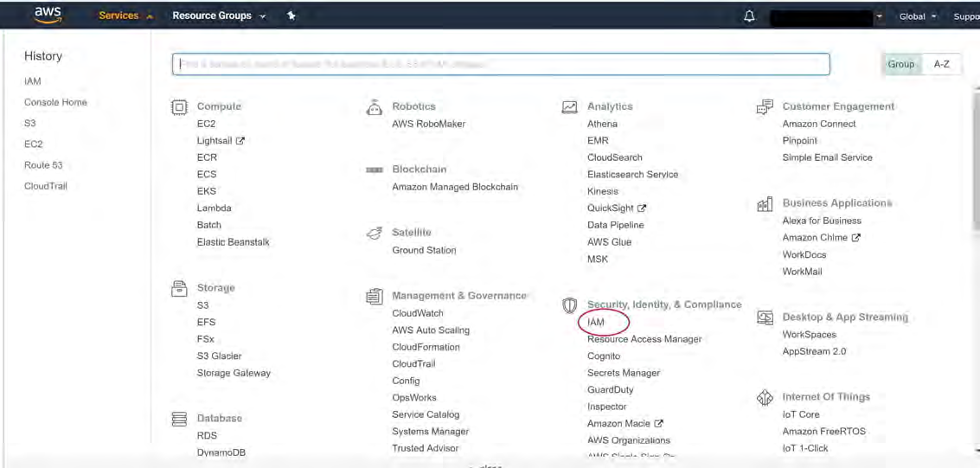Open WorkSpaces service
This screenshot has width=980, height=468.
pyautogui.click(x=810, y=335)
